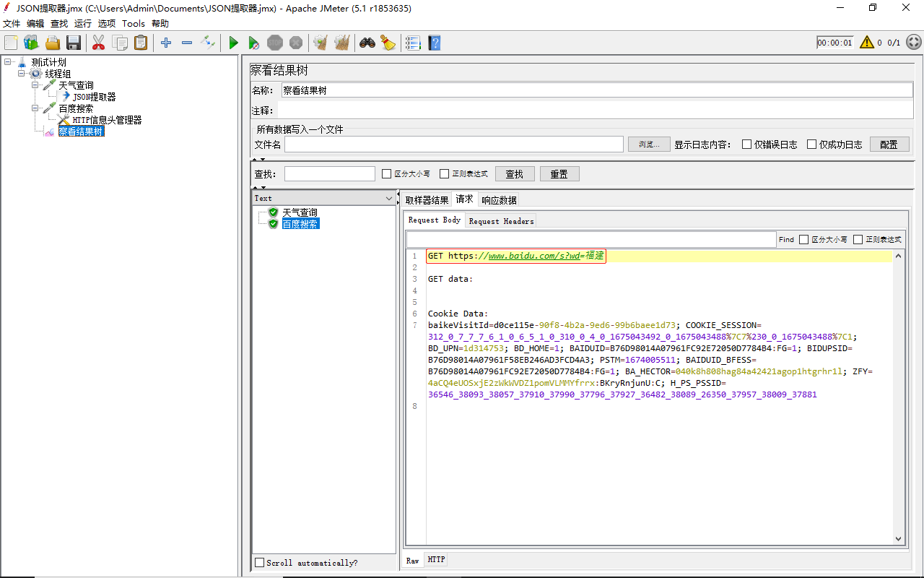924x578 pixels.
Task: Toggle 正则表达式 checkbox next to Find
Action: pyautogui.click(x=858, y=239)
